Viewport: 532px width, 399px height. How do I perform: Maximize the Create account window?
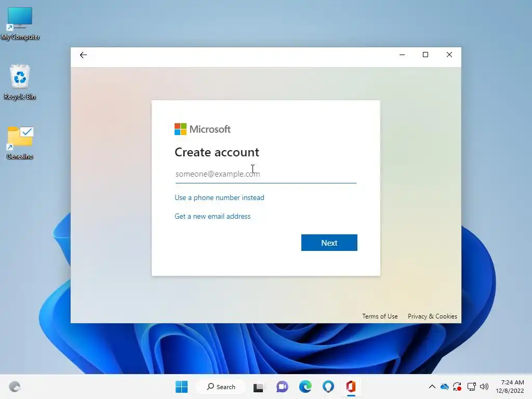point(425,55)
